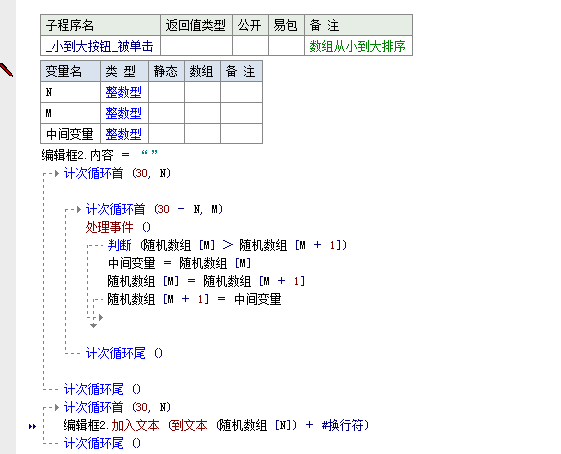
Task: Toggle the 静态 cell for variable N
Action: (x=166, y=92)
